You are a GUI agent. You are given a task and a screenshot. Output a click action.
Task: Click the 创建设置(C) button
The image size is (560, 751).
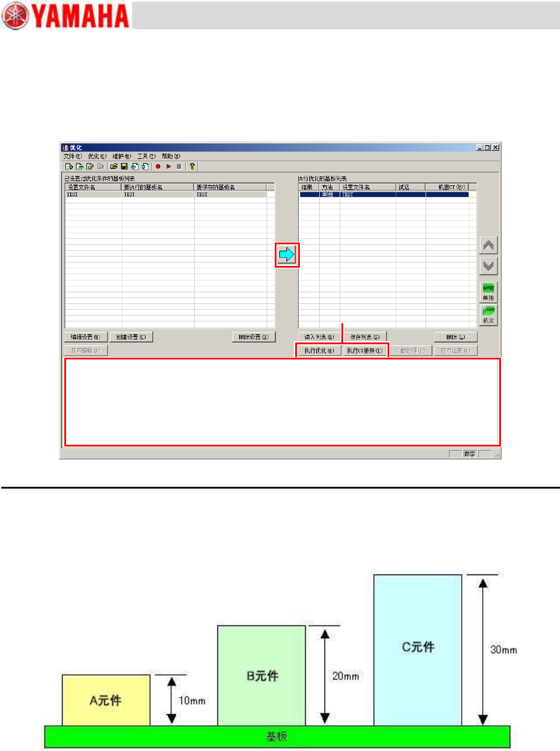click(x=131, y=337)
